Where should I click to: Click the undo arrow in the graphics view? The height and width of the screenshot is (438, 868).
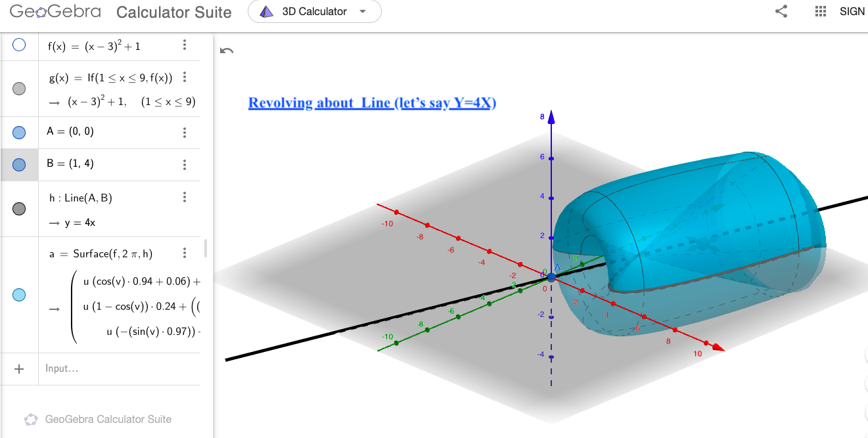point(226,50)
